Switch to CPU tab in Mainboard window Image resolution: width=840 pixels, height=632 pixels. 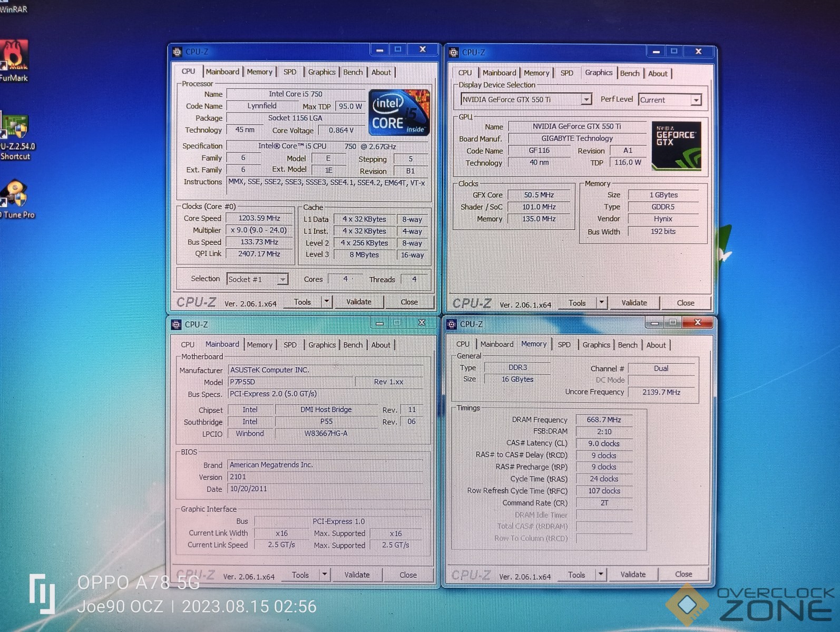click(188, 344)
